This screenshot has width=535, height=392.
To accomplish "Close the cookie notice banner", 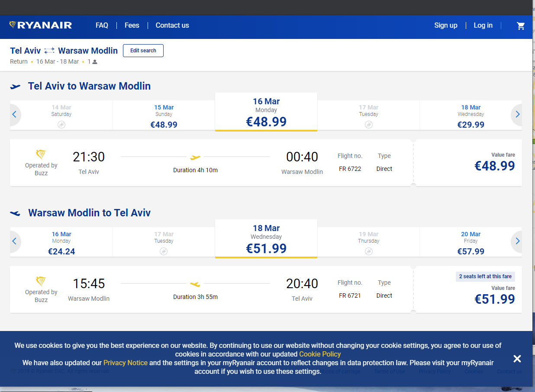I will coord(517,359).
